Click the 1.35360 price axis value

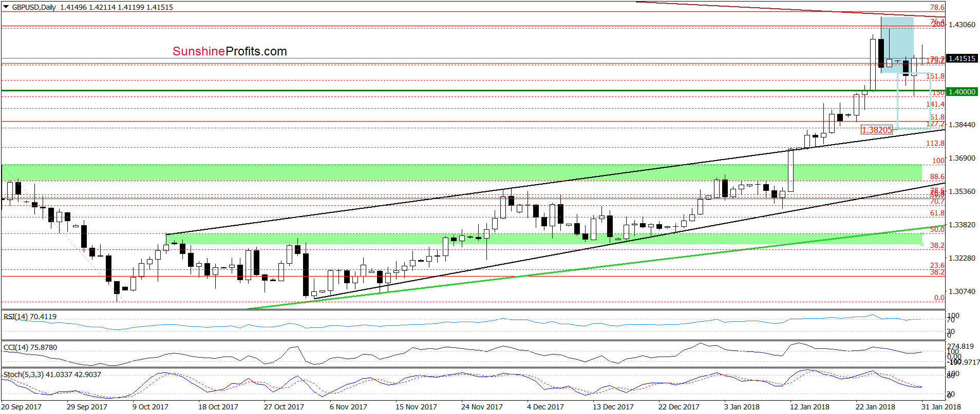[x=962, y=191]
